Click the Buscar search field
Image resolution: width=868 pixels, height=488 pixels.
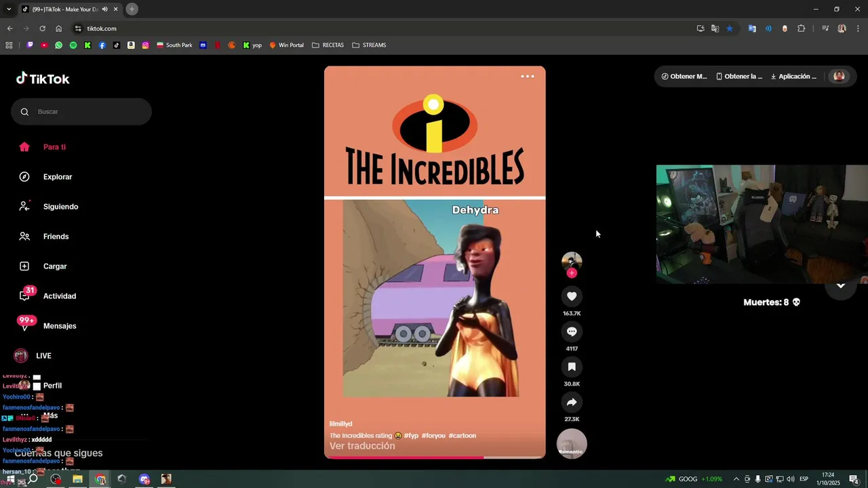(x=81, y=112)
